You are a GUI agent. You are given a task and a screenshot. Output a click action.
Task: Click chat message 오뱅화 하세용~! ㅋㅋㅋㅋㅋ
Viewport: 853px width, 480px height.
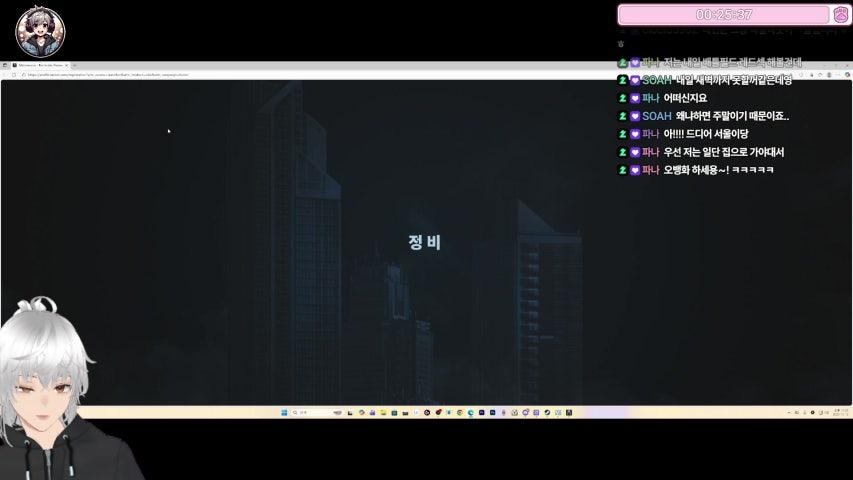pyautogui.click(x=718, y=170)
